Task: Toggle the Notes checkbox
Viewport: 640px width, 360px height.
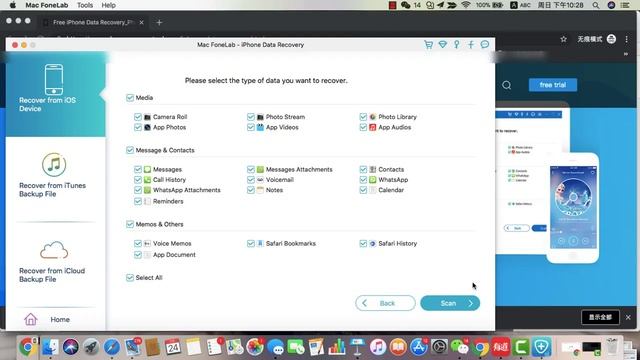Action: click(251, 190)
